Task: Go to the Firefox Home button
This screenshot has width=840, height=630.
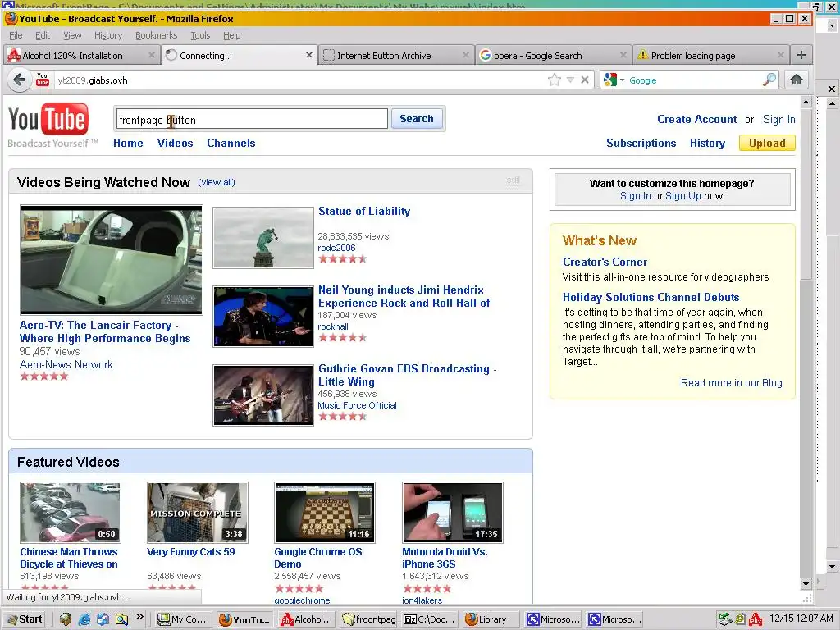Action: tap(796, 80)
